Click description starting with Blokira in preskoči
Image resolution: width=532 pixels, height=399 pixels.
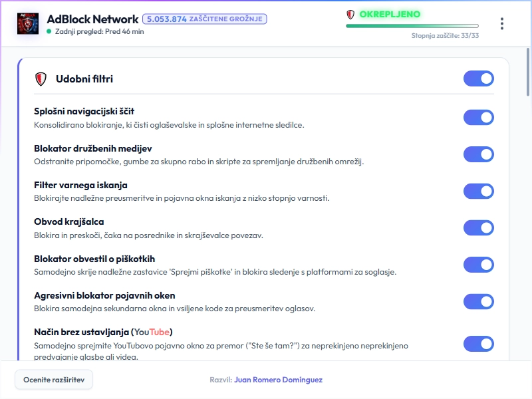[x=148, y=235]
